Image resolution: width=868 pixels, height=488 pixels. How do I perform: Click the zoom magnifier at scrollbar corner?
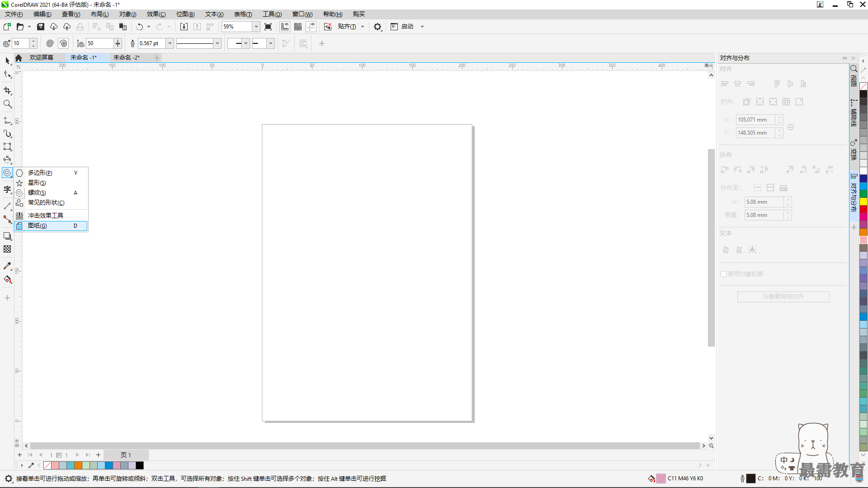(x=711, y=446)
